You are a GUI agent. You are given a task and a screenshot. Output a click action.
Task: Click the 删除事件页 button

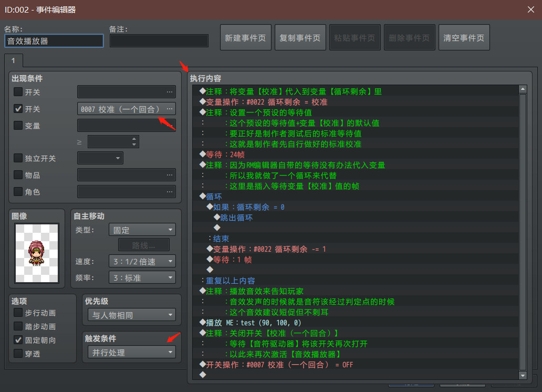tap(409, 37)
